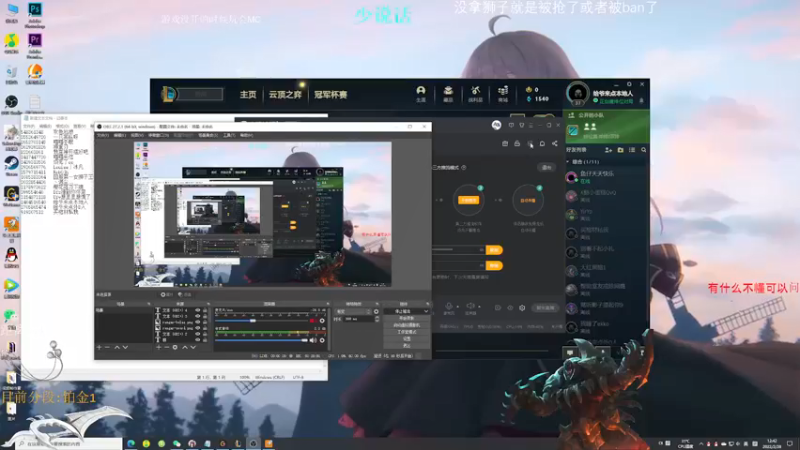This screenshot has width=800, height=450.
Task: Toggle visibility of last source row in OBS
Action: 197,340
